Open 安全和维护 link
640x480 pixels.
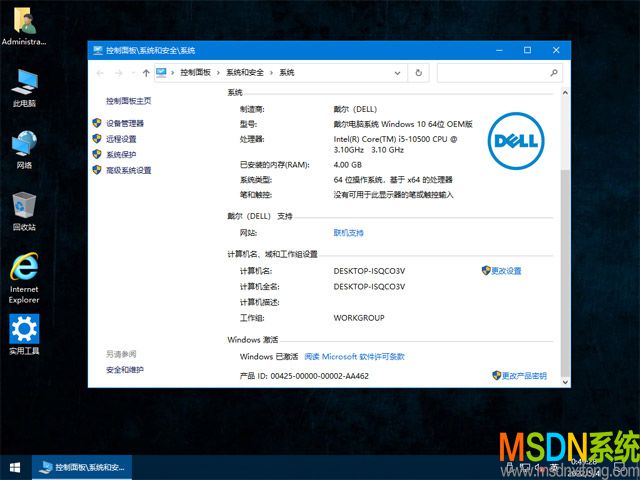pos(125,370)
